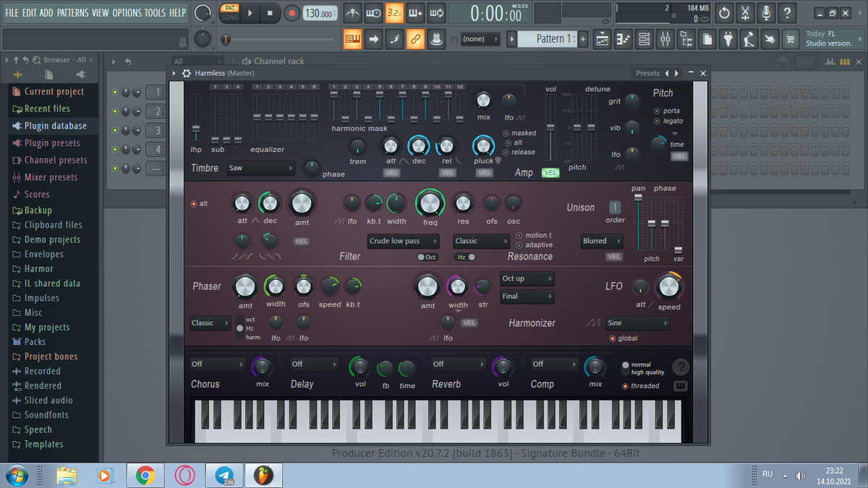The width and height of the screenshot is (868, 488).
Task: Toggle typing keyboard to piano icon
Action: tap(353, 39)
